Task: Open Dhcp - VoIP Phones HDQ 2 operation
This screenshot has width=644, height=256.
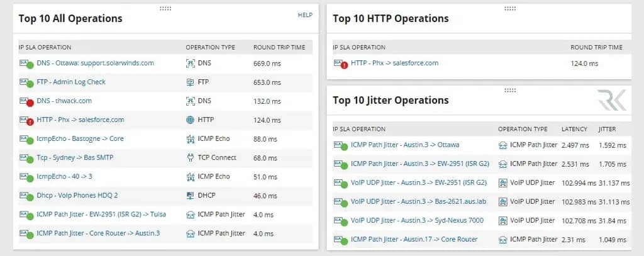Action: pyautogui.click(x=77, y=195)
